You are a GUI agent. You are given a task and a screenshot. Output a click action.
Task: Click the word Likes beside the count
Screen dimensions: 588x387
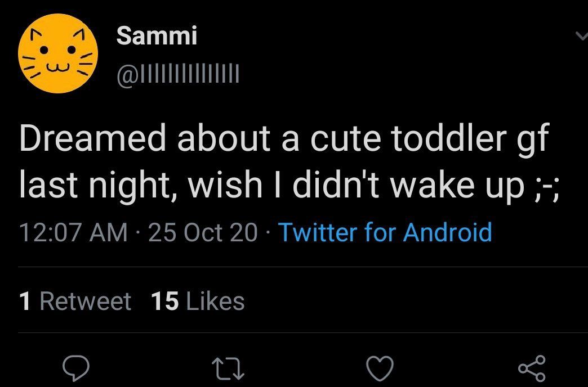(215, 301)
